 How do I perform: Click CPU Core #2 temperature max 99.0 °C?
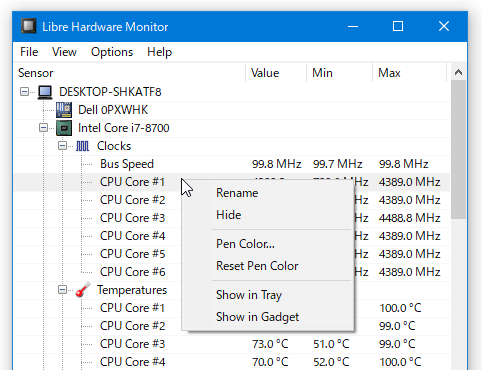click(x=397, y=326)
